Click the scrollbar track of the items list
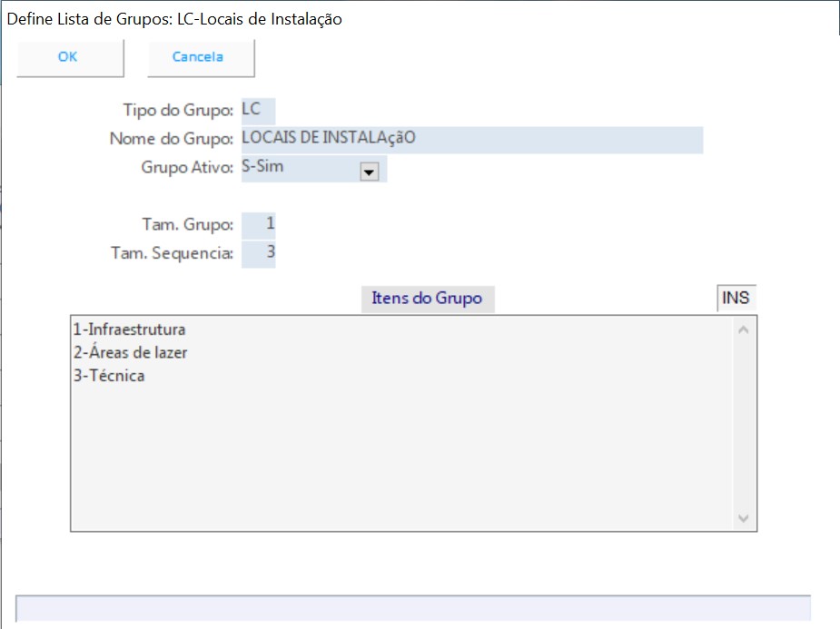 point(743,422)
